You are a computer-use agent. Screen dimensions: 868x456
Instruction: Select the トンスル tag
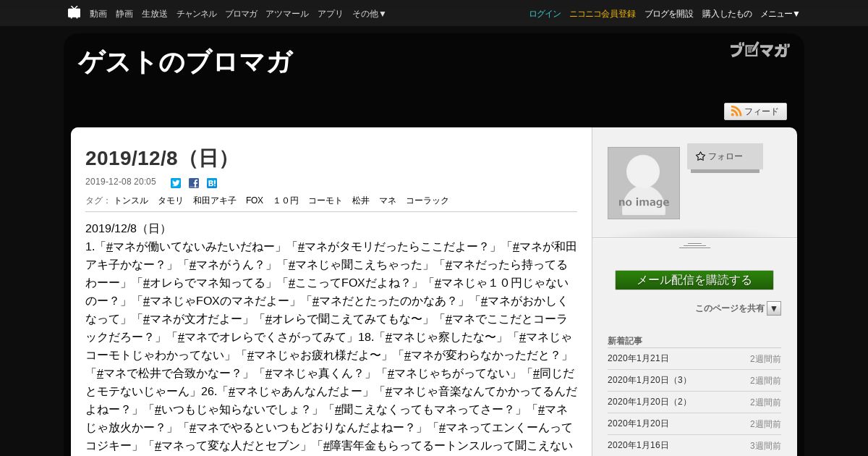click(131, 200)
